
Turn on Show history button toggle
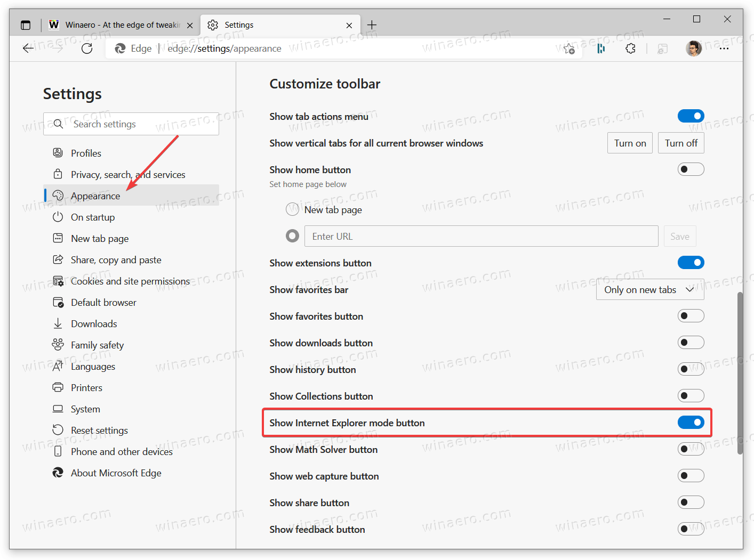[x=691, y=369]
